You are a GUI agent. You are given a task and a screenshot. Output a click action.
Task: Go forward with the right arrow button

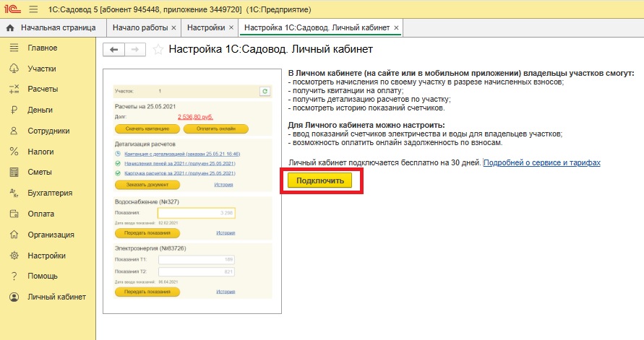pyautogui.click(x=135, y=50)
